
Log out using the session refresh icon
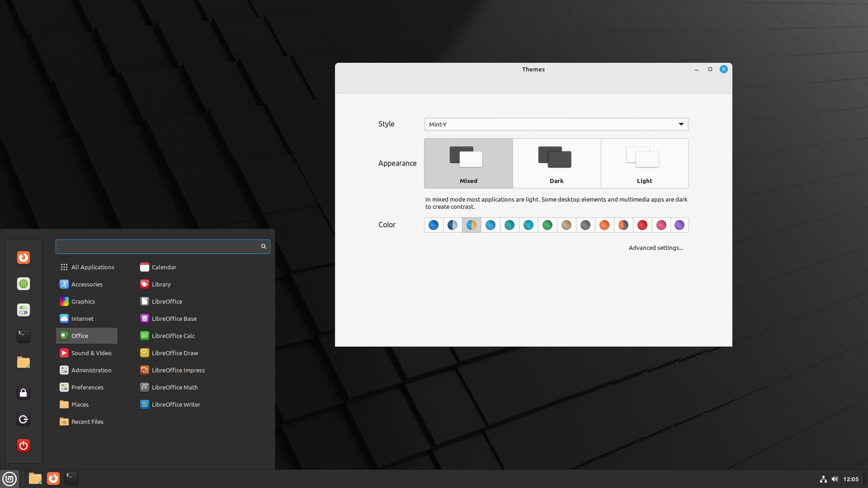24,419
